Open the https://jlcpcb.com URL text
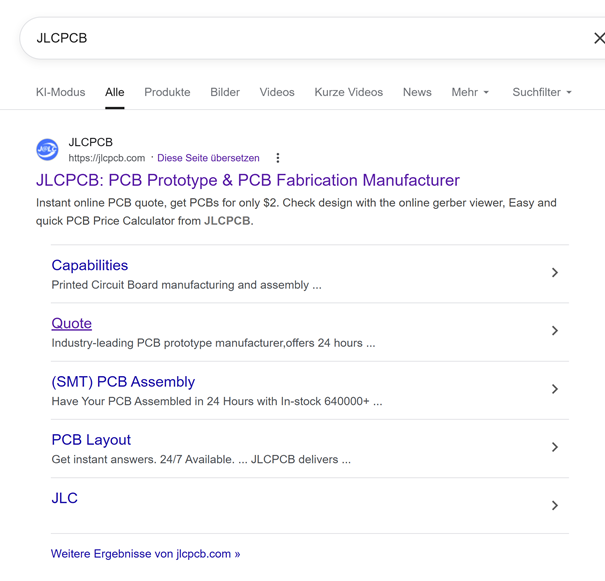This screenshot has height=581, width=605. coord(107,158)
